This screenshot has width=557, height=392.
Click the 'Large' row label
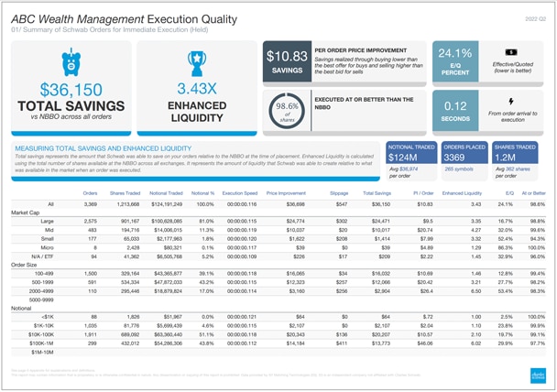pos(47,221)
